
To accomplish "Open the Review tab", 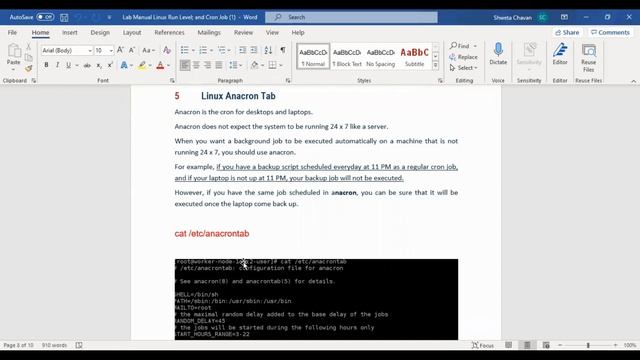I will (243, 32).
